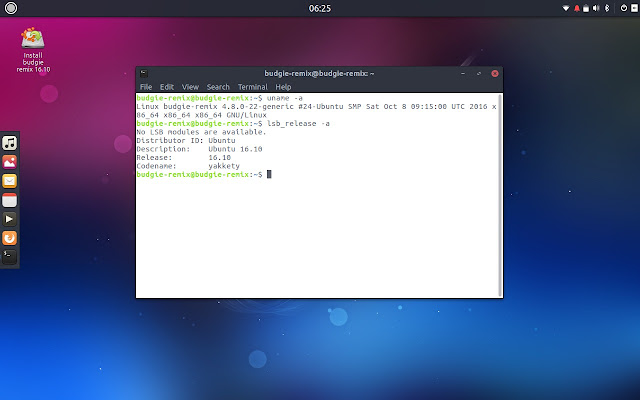Launch the music player from the dock

click(x=9, y=143)
